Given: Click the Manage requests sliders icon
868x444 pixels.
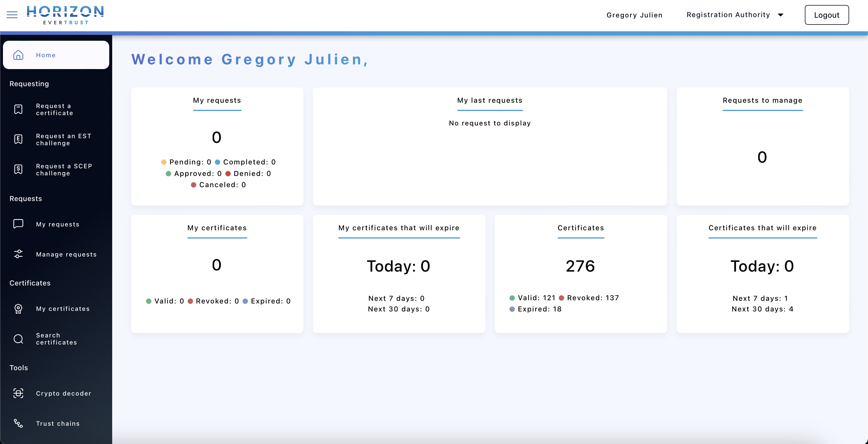Looking at the screenshot, I should point(18,254).
